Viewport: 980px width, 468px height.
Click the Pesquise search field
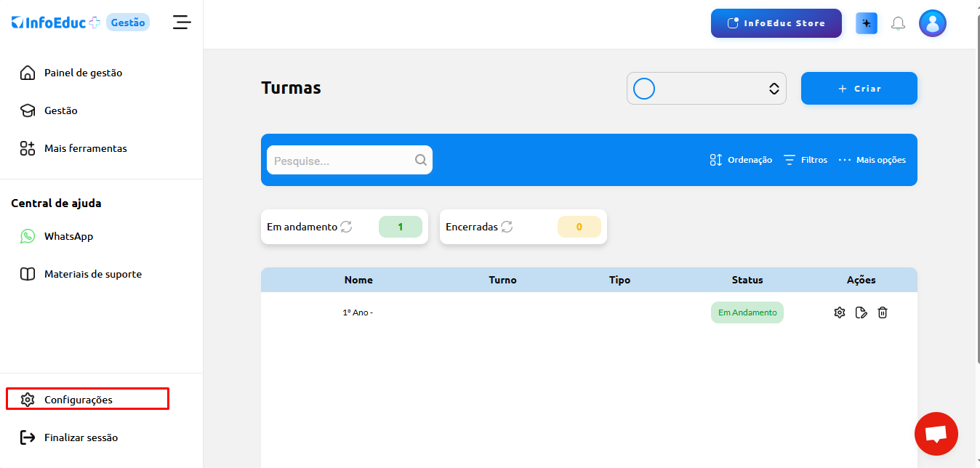pos(350,160)
